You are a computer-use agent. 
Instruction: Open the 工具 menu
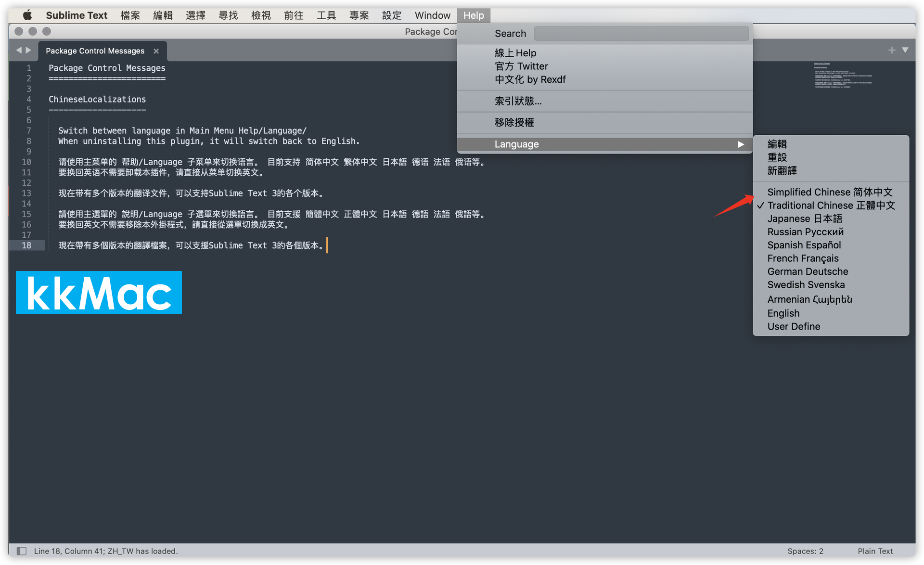pos(326,15)
